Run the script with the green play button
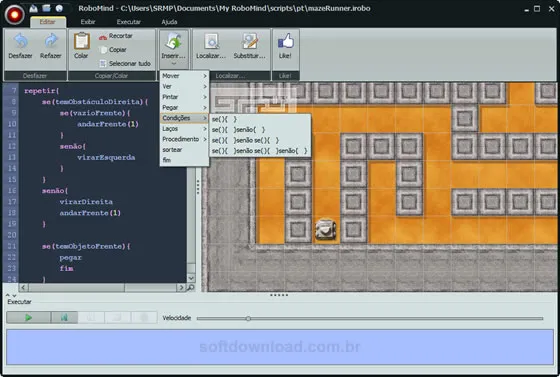Viewport: 560px width, 377px height. pyautogui.click(x=29, y=317)
